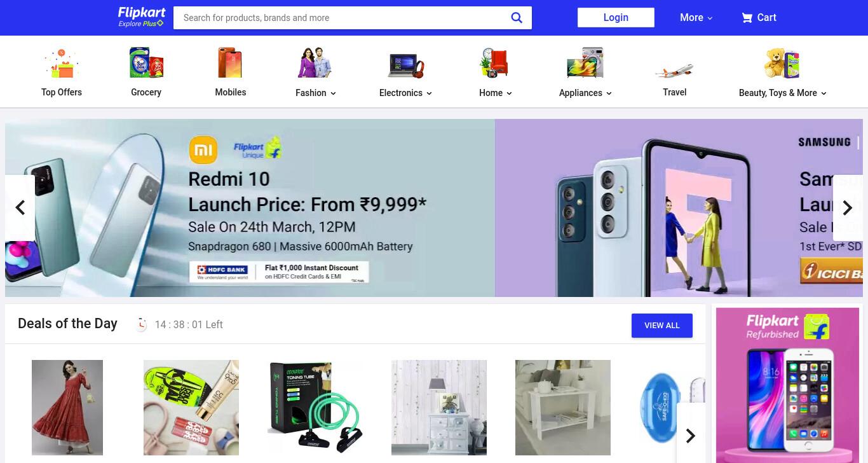Expand the Electronics category menu
The width and height of the screenshot is (868, 463).
[x=405, y=93]
